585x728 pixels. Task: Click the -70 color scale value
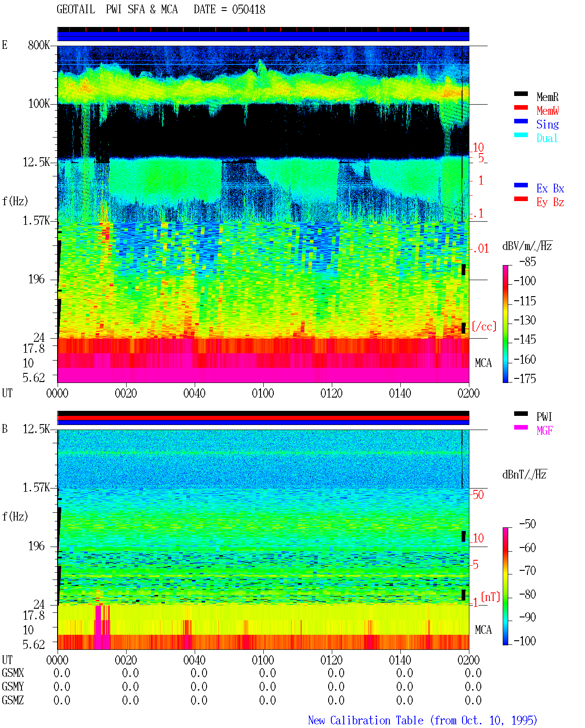point(527,570)
